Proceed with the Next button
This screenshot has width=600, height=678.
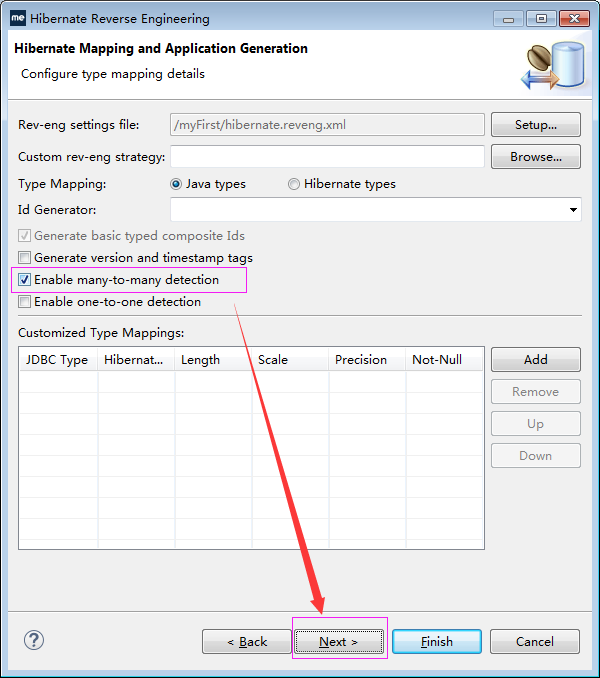pyautogui.click(x=339, y=642)
